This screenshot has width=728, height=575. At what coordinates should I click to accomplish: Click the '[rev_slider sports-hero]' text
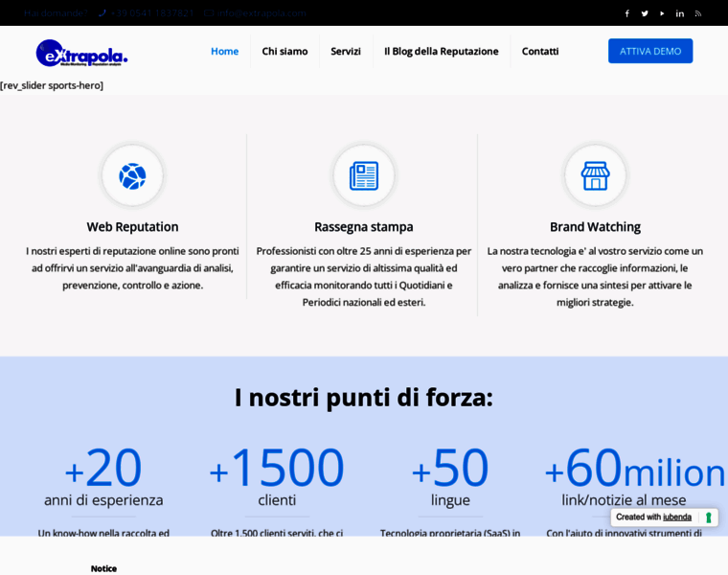(x=52, y=85)
